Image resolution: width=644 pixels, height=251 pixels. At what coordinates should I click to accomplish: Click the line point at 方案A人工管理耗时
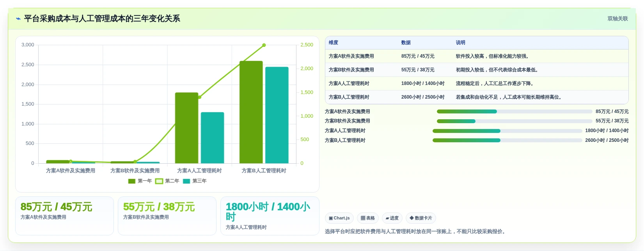pyautogui.click(x=200, y=97)
